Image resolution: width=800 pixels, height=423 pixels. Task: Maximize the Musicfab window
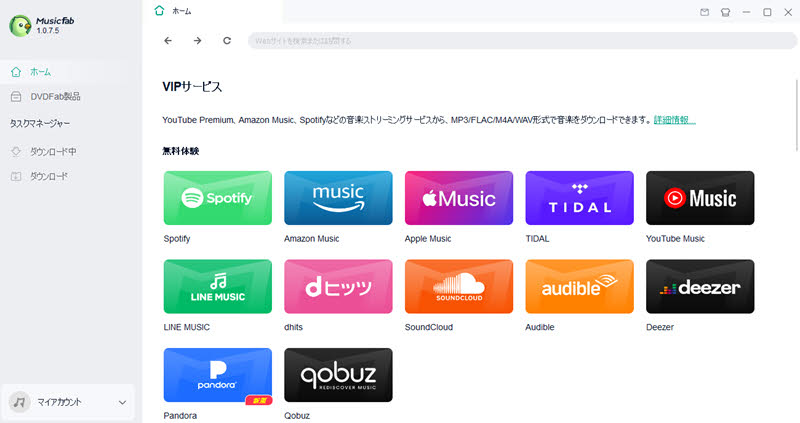coord(767,12)
